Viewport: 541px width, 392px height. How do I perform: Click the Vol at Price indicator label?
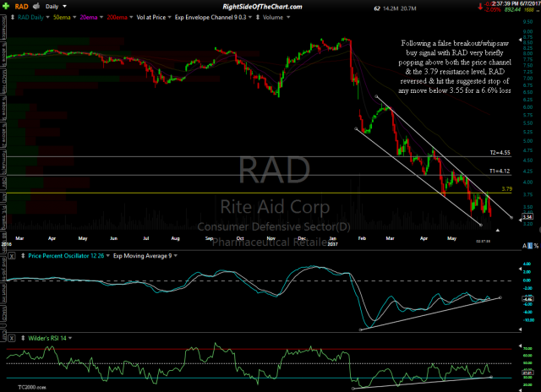[x=151, y=17]
